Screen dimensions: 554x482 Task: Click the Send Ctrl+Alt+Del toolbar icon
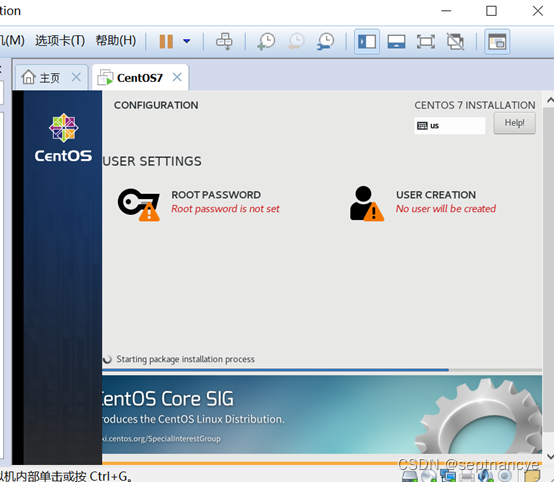pos(224,41)
